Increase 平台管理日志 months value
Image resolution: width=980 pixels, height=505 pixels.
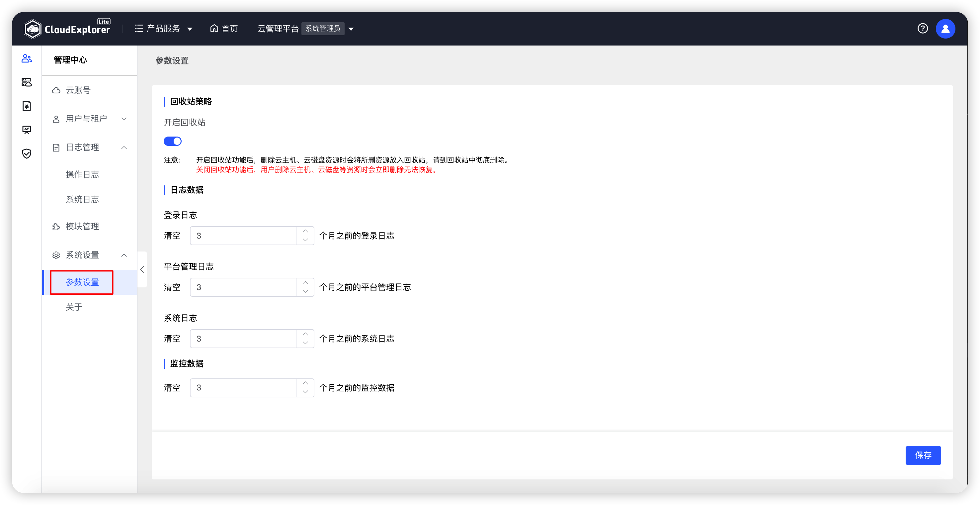pyautogui.click(x=305, y=283)
